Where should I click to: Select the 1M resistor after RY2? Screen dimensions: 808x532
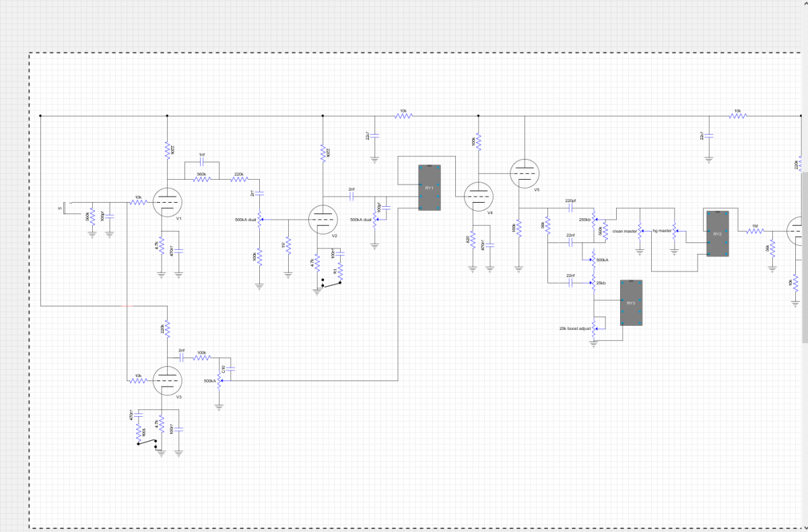click(755, 231)
